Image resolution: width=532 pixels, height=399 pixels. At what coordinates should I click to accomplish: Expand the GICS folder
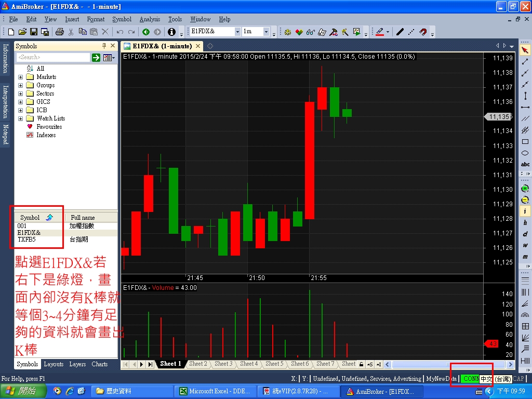(20, 102)
